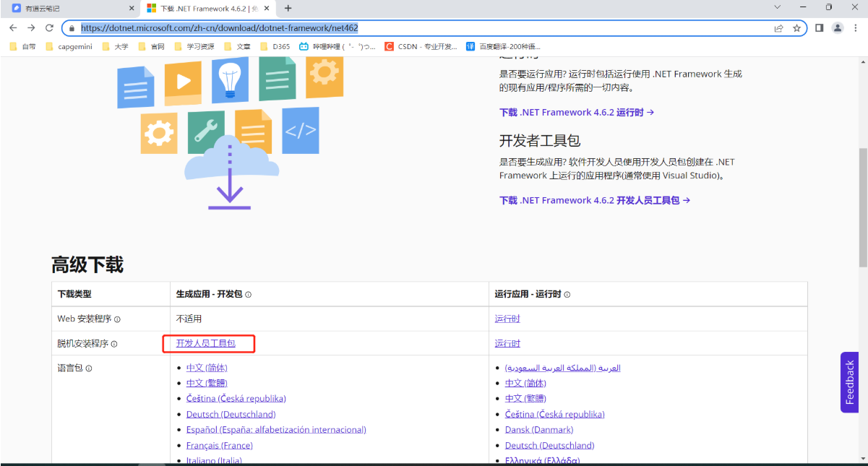
Task: Open 运行时 link in 脱机安装程序 row
Action: tap(507, 343)
